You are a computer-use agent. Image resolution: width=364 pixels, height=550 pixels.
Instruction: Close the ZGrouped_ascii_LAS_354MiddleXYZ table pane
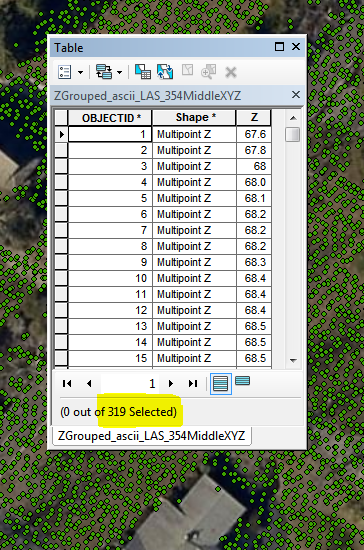tap(296, 95)
